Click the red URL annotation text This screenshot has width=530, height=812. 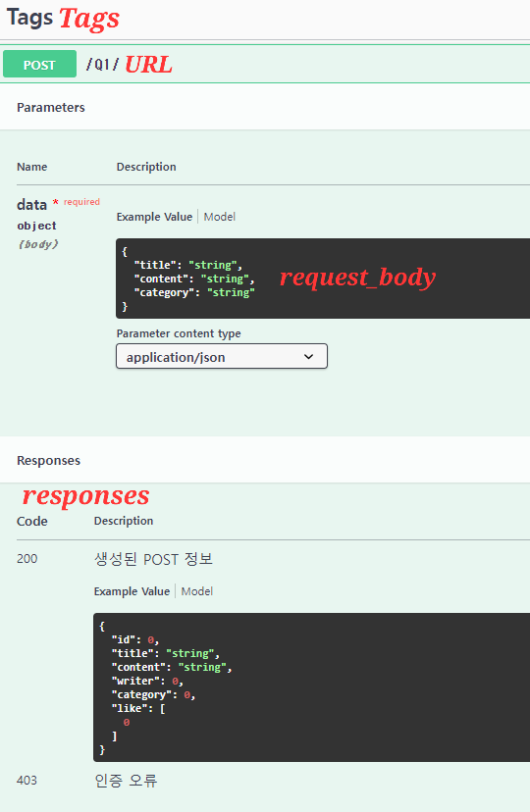pos(148,65)
